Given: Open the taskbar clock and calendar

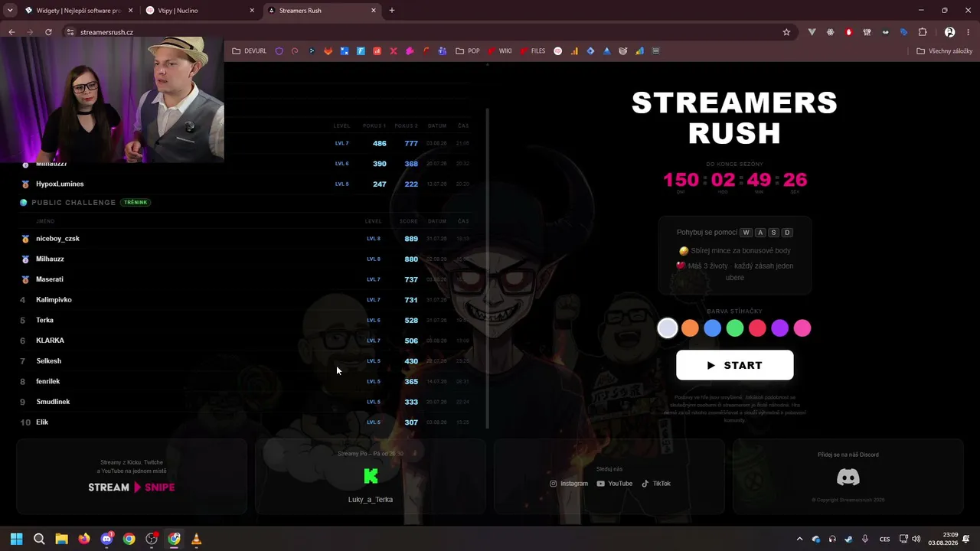Looking at the screenshot, I should (943, 539).
